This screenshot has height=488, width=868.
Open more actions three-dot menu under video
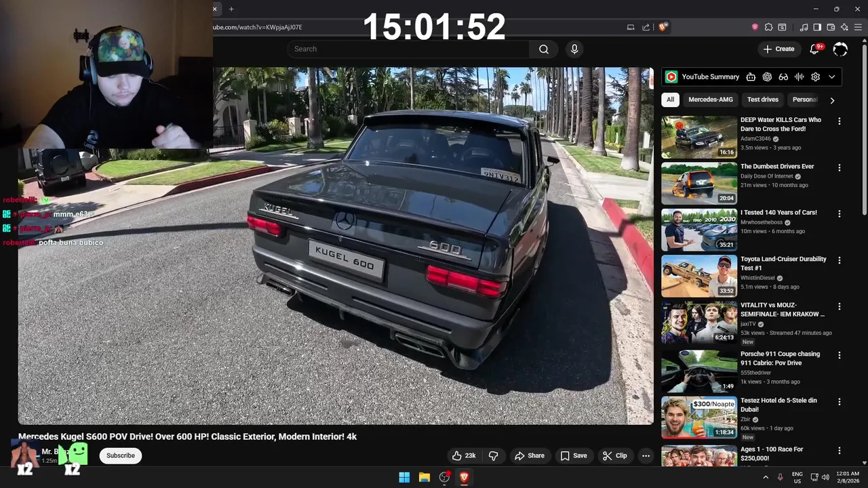(646, 455)
